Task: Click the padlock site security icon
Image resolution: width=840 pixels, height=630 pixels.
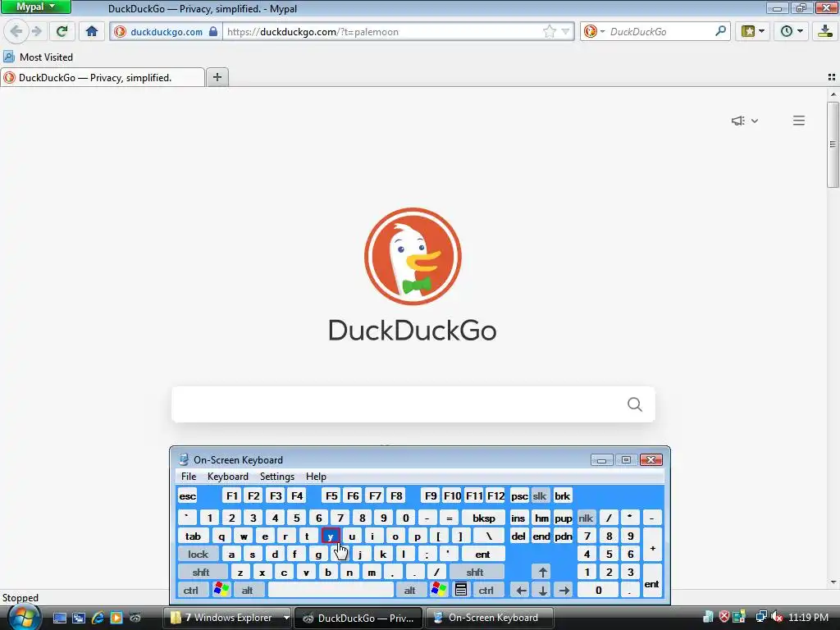Action: [213, 31]
